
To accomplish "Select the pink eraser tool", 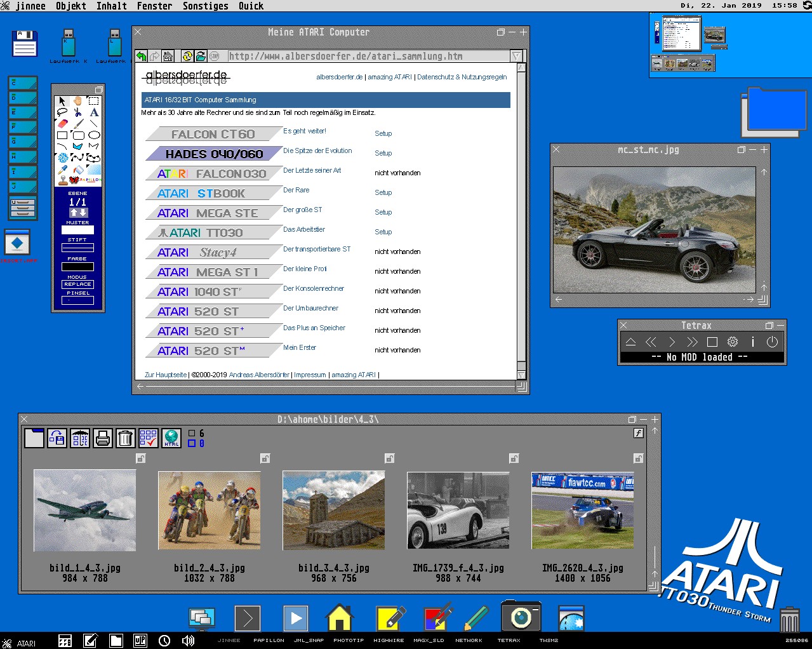I will (x=62, y=124).
